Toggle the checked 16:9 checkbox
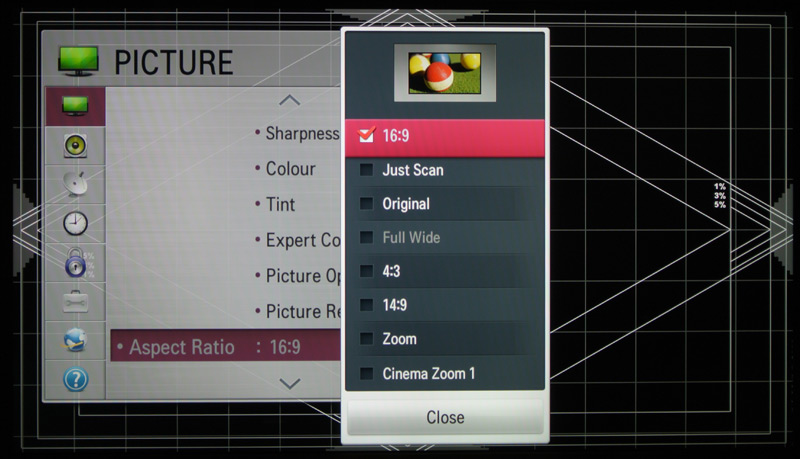 coord(366,135)
